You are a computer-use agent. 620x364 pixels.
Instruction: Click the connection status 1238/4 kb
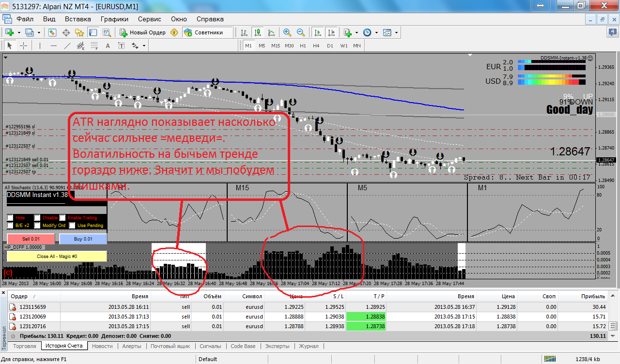(587, 359)
